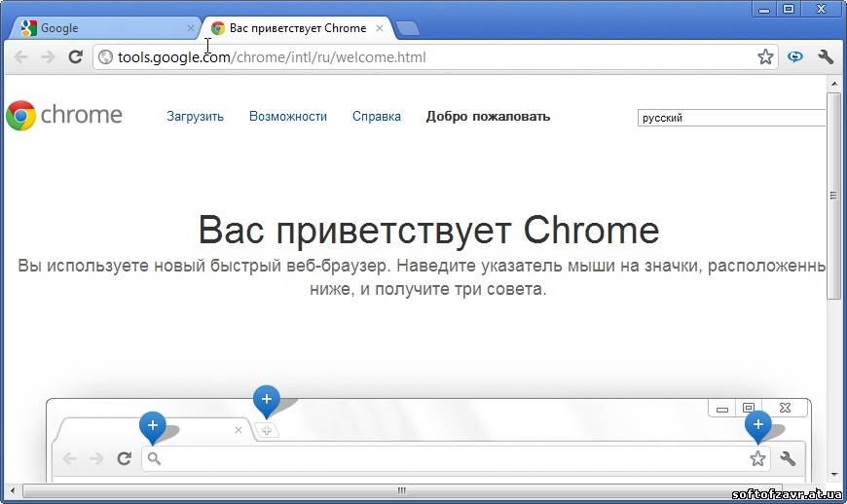Open the blue extension icon beside the star
Image resolution: width=847 pixels, height=504 pixels.
point(794,56)
